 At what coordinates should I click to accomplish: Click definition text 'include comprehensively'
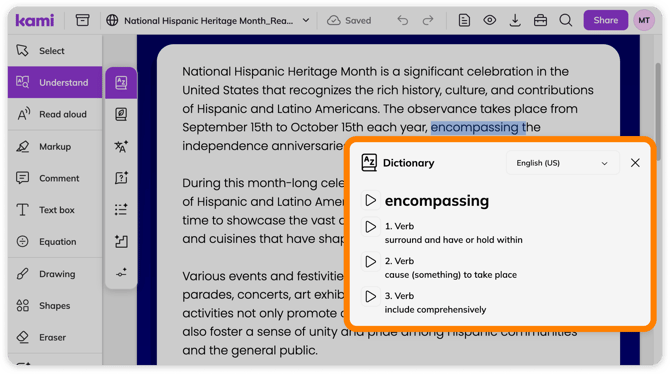coord(435,309)
